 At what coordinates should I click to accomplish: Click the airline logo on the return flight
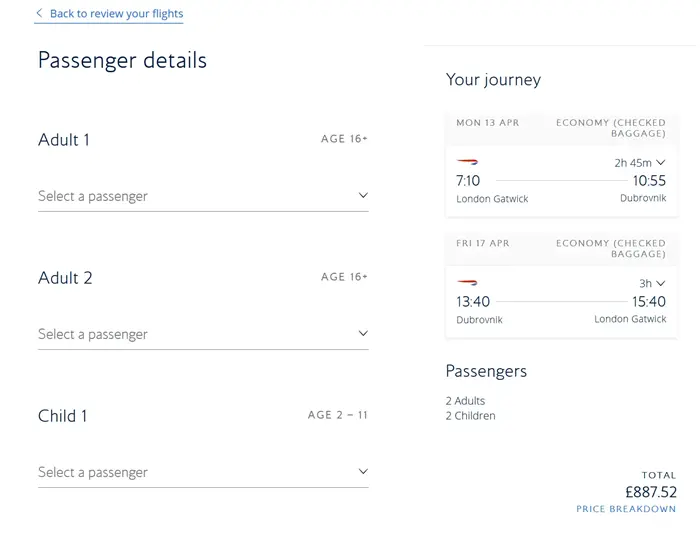click(x=467, y=283)
